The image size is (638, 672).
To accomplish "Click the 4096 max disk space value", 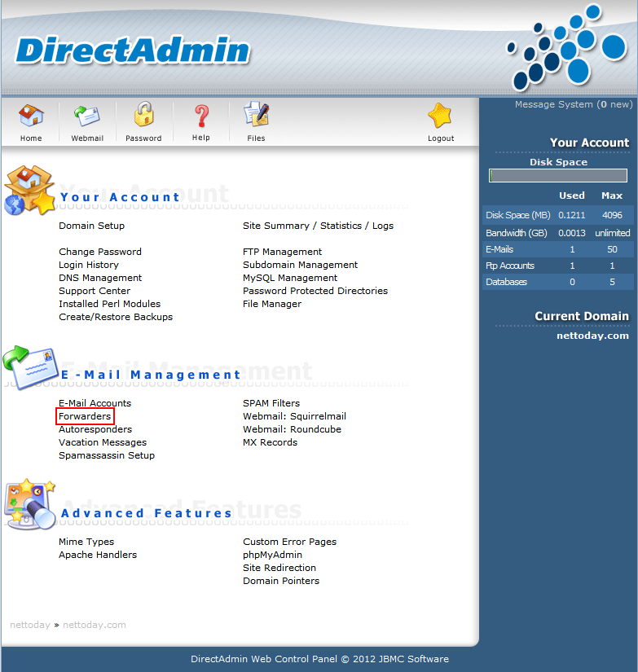I will click(x=612, y=215).
